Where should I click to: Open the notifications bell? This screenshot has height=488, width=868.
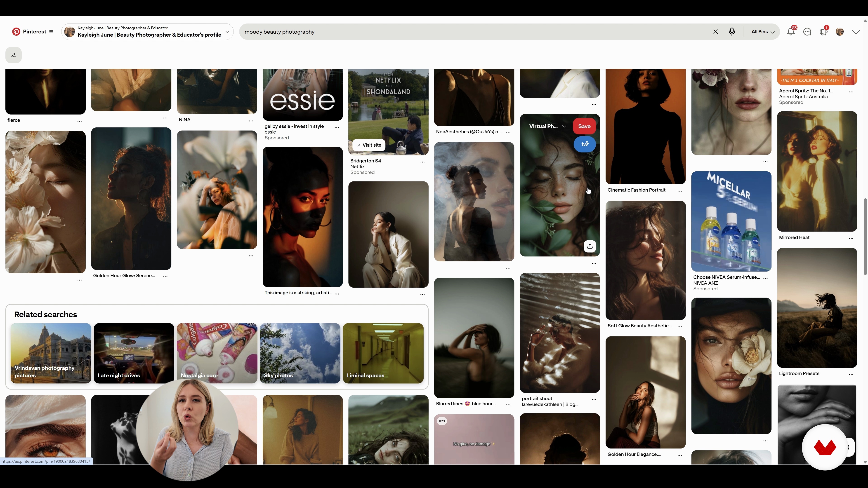point(791,32)
